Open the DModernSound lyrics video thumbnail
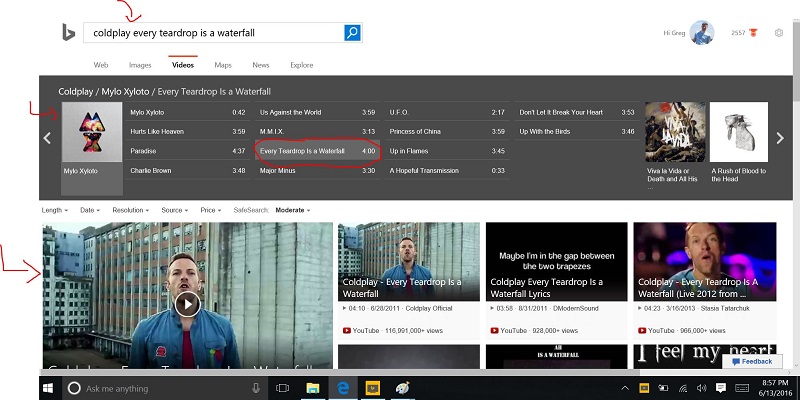Screen dimensions: 800x400 [557, 261]
